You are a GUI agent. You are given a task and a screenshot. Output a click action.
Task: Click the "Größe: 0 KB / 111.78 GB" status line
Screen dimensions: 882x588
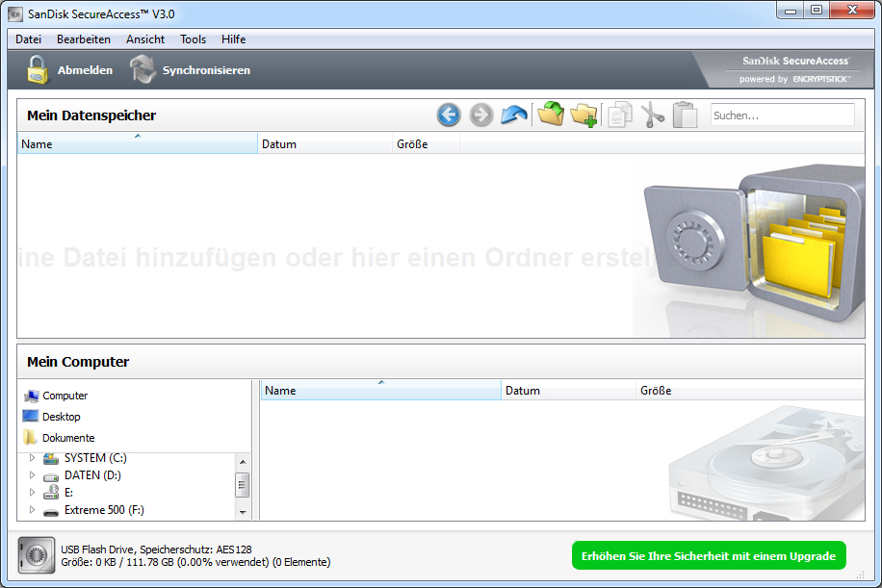coord(195,562)
